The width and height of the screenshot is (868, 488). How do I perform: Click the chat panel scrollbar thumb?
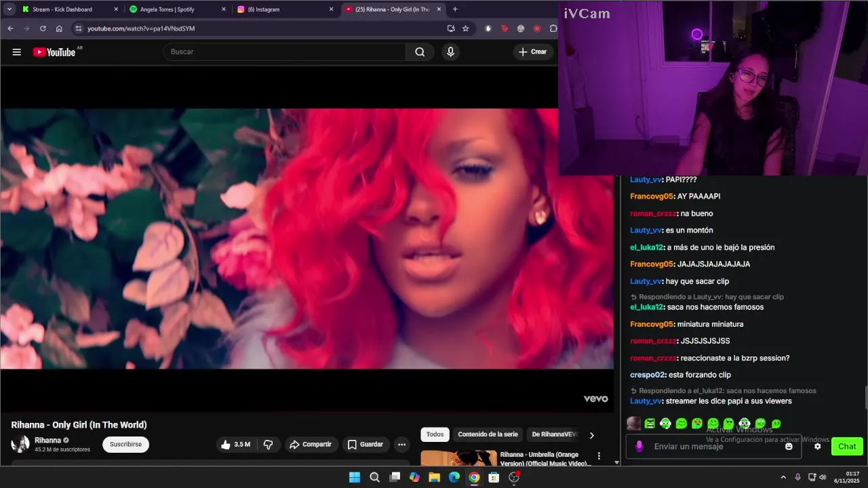865,398
